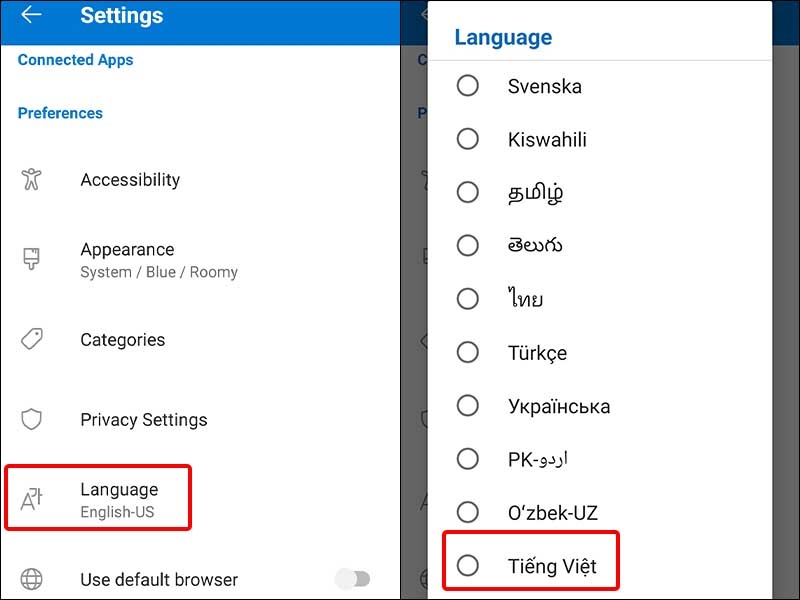This screenshot has height=600, width=800.
Task: Tap the default browser globe icon
Action: point(32,579)
